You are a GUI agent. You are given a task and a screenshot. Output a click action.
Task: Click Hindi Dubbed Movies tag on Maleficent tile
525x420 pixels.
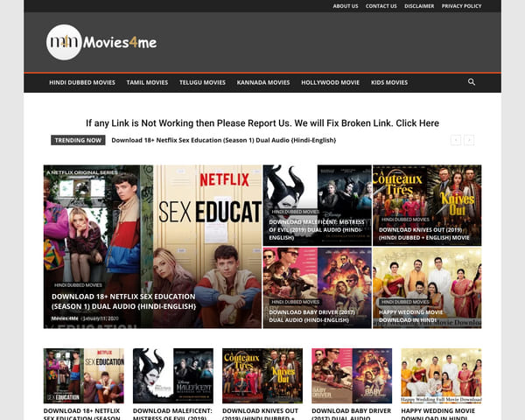(x=296, y=212)
